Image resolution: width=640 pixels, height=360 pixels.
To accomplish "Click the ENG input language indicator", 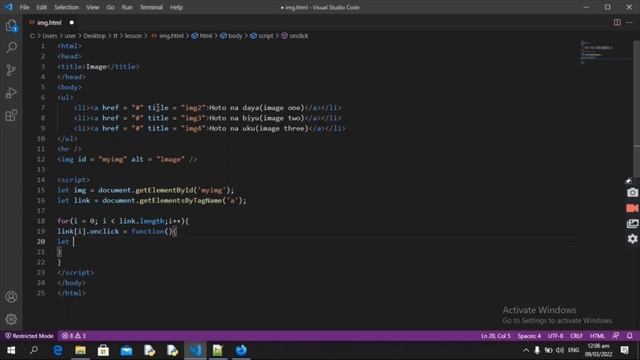I will [x=573, y=350].
